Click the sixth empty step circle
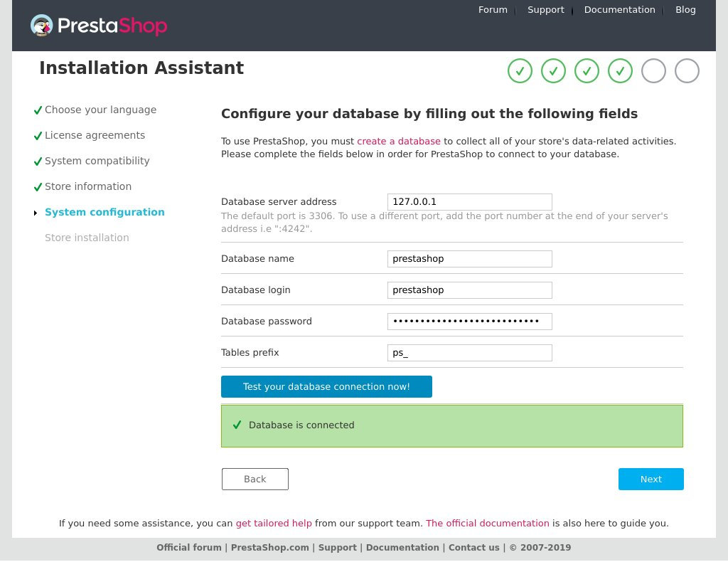 click(687, 70)
